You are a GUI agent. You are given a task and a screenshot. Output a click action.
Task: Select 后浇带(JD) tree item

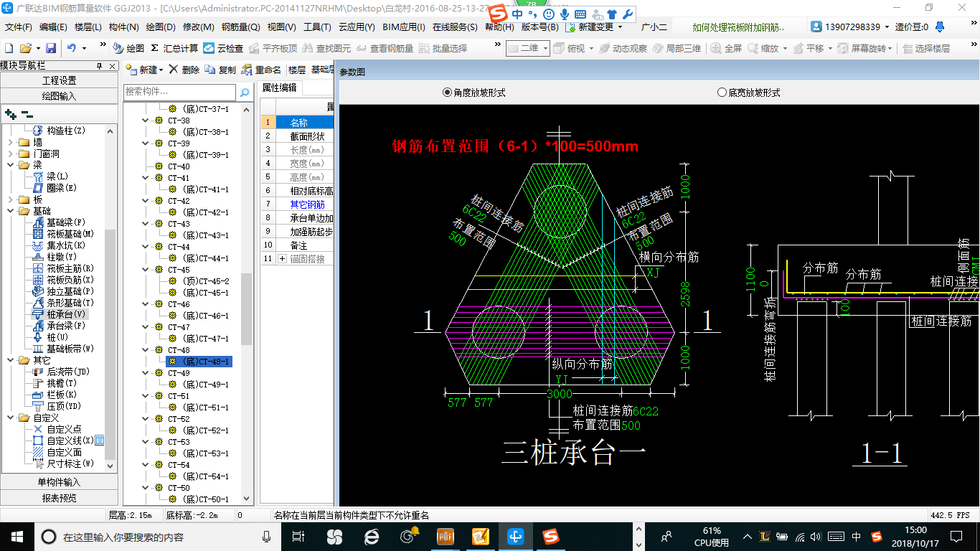point(61,372)
